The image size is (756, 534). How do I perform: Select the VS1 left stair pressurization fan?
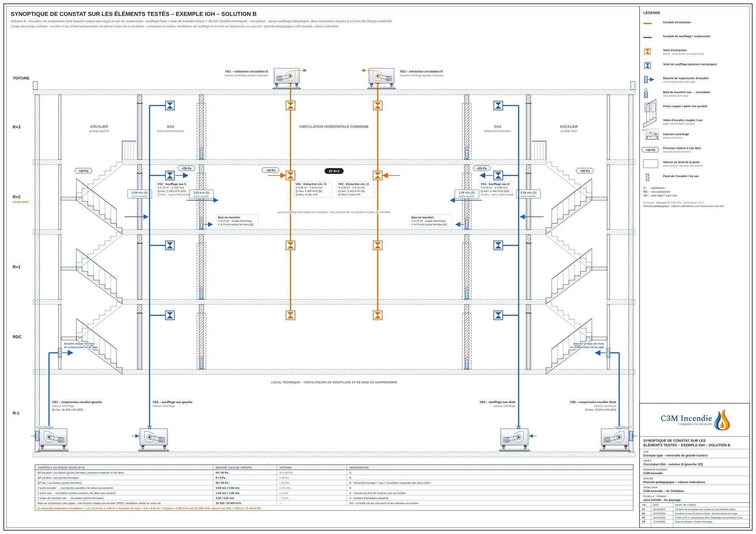(x=53, y=439)
